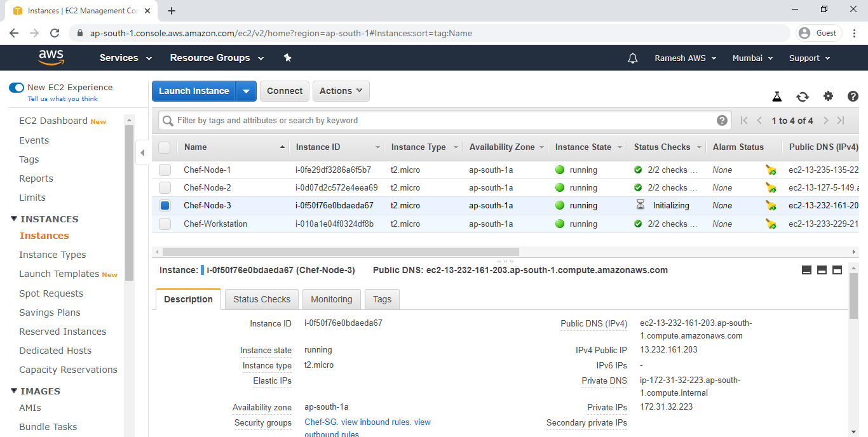Open the Mumbai region dropdown
The image size is (868, 437).
click(x=752, y=58)
